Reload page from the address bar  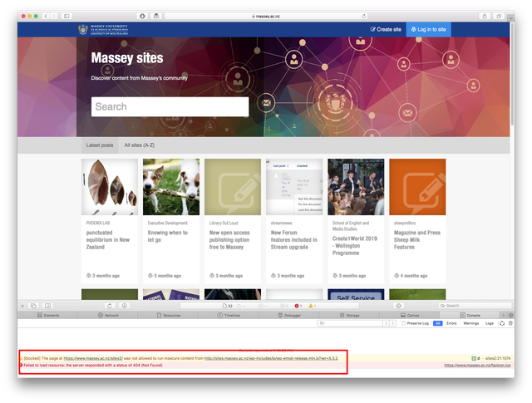pyautogui.click(x=364, y=16)
